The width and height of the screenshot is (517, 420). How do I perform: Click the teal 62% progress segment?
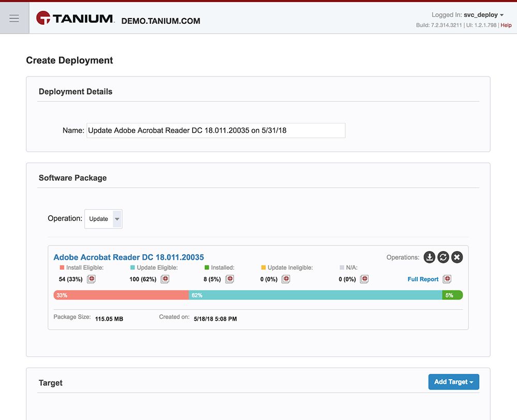315,295
